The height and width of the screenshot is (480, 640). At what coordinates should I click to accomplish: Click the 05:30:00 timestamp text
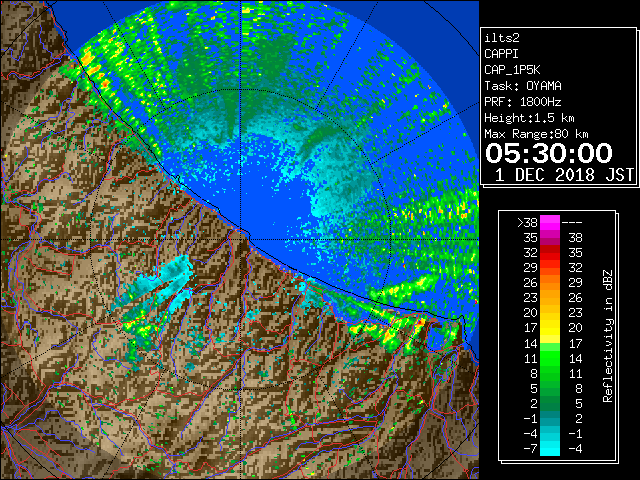pos(549,153)
